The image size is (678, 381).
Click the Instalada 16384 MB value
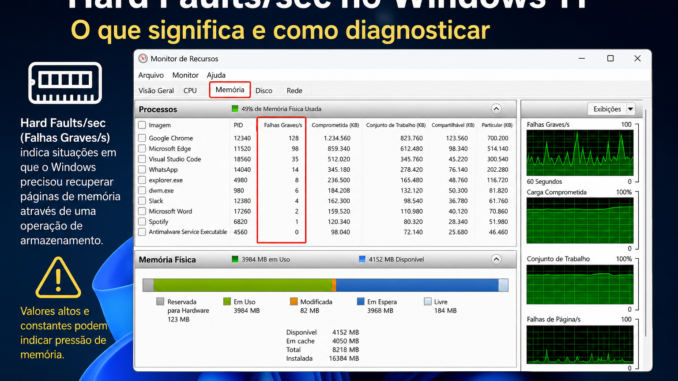point(344,359)
